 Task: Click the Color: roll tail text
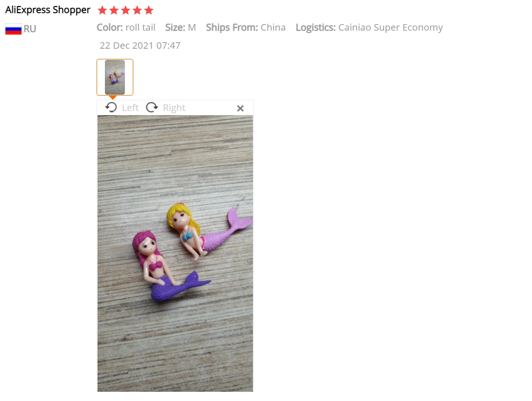[126, 27]
